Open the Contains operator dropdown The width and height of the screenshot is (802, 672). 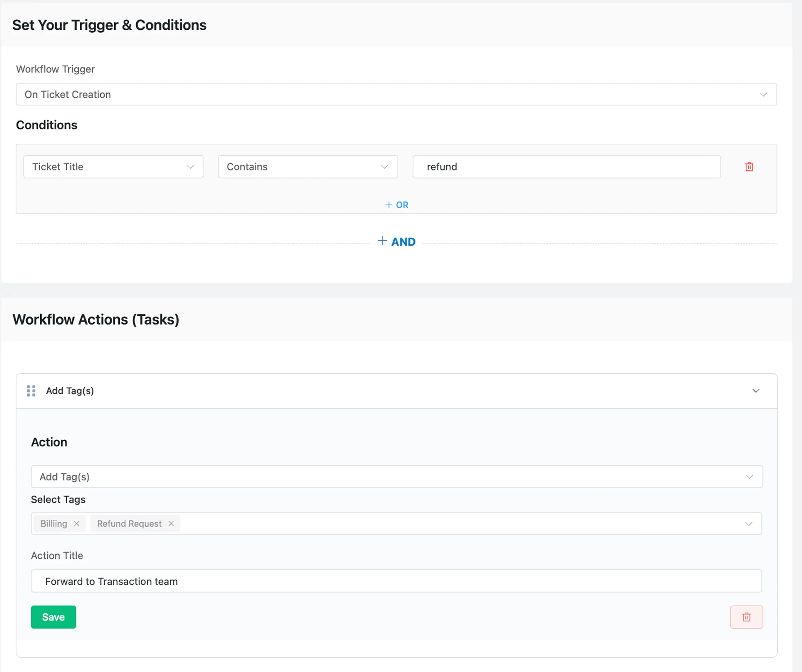(x=307, y=167)
